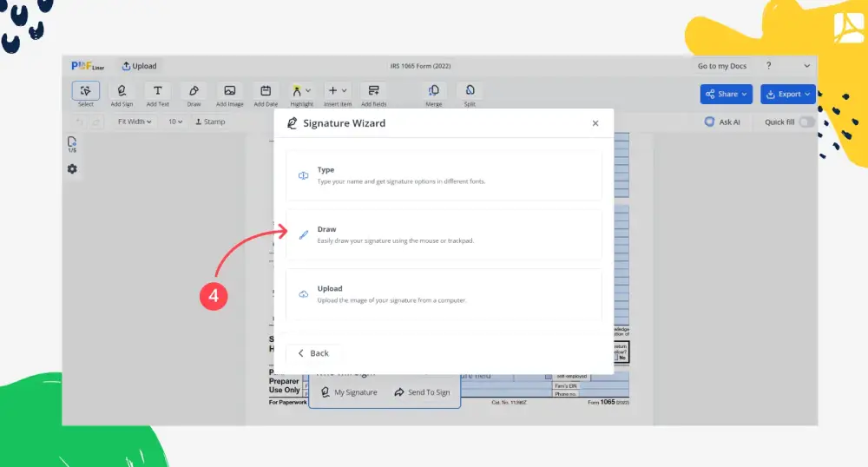Click the Add Image tool
Image resolution: width=868 pixels, height=467 pixels.
(229, 92)
